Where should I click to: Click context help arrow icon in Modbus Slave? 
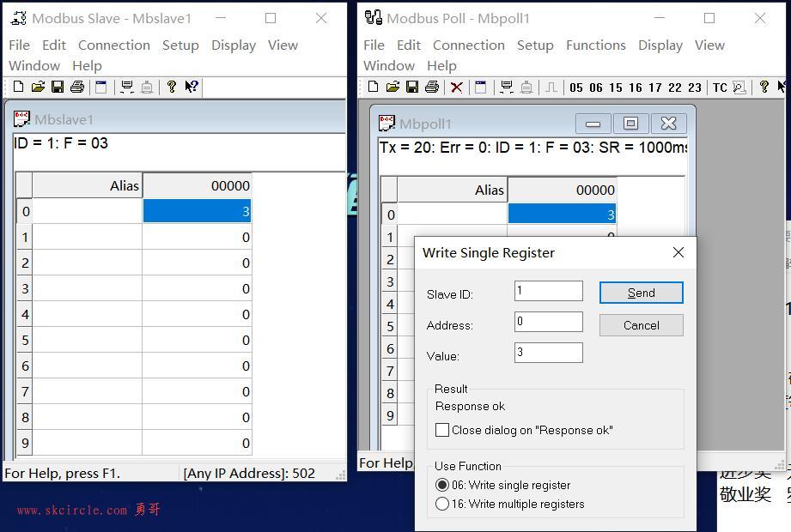tap(192, 87)
